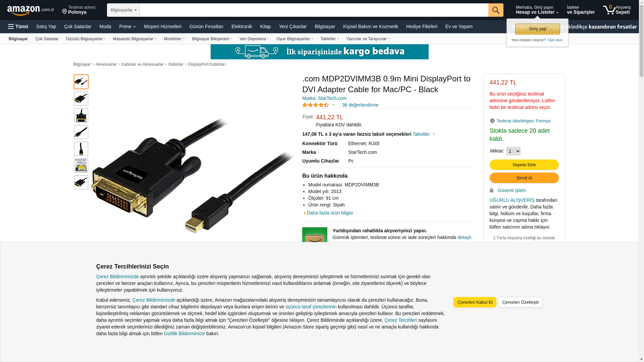Open the Bilgisayarlar search category dropdown
Image resolution: width=644 pixels, height=362 pixels.
click(x=123, y=10)
